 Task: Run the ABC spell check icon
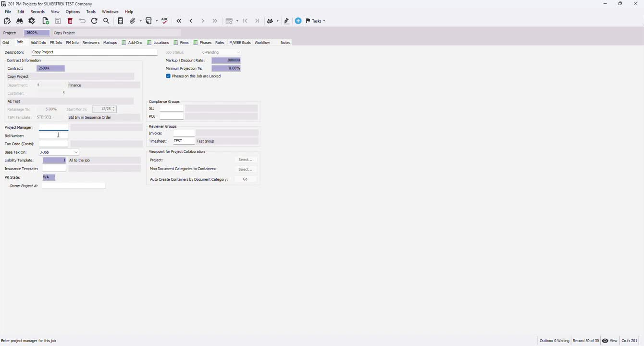coord(165,21)
